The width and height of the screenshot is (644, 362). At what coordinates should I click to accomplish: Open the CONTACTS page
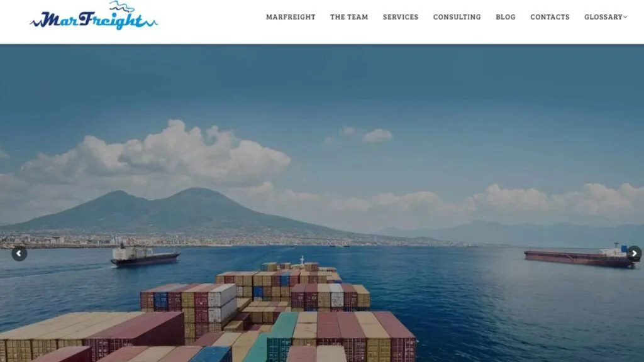click(x=550, y=17)
